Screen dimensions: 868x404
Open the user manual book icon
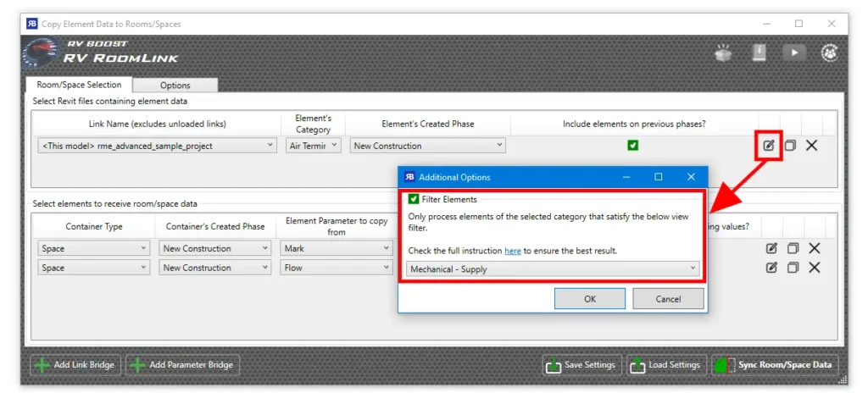pyautogui.click(x=759, y=53)
